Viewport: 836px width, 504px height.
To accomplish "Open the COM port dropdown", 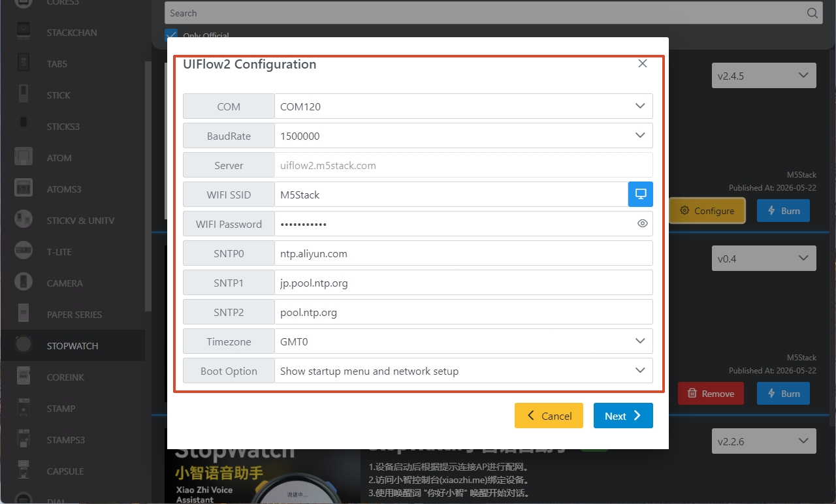I will tap(464, 106).
